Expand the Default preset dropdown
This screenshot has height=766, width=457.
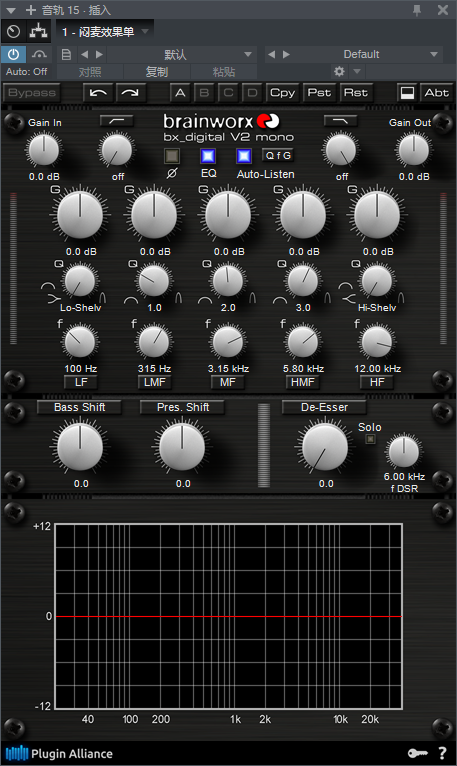click(x=434, y=54)
